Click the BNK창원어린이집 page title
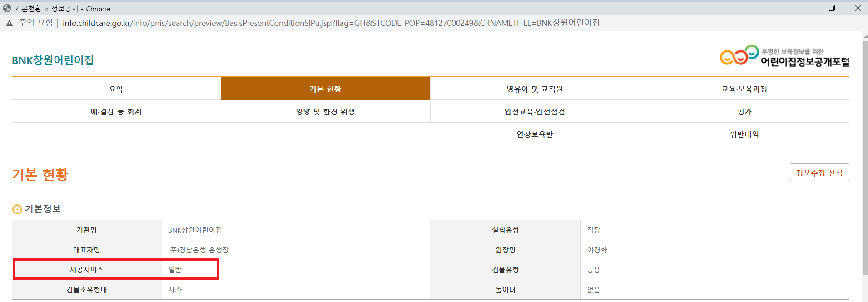The width and height of the screenshot is (868, 302). [53, 60]
